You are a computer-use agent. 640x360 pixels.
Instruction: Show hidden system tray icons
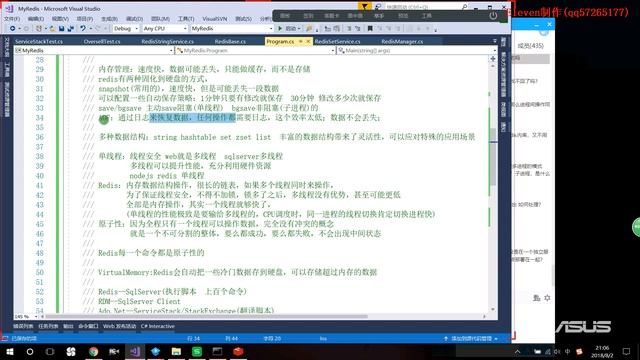point(518,351)
